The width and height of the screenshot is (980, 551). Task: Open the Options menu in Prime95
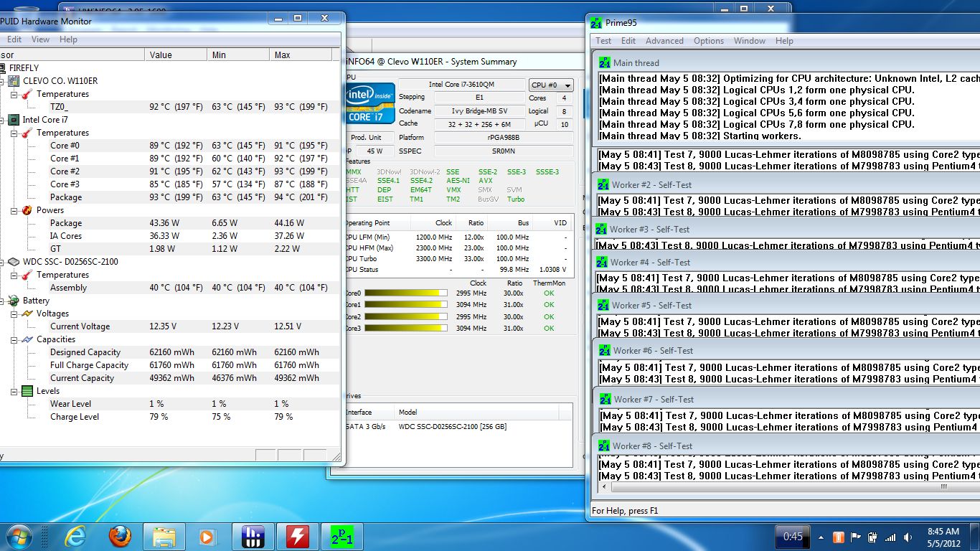tap(708, 41)
